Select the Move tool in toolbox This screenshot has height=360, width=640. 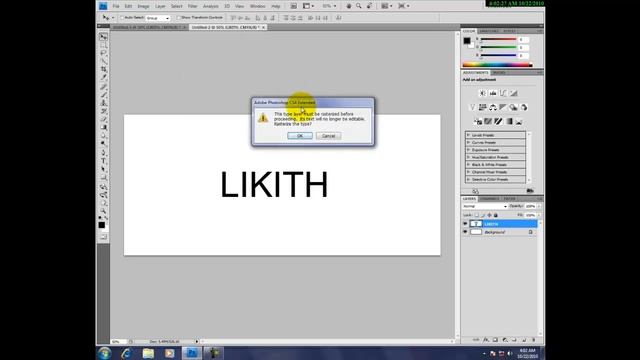[104, 37]
